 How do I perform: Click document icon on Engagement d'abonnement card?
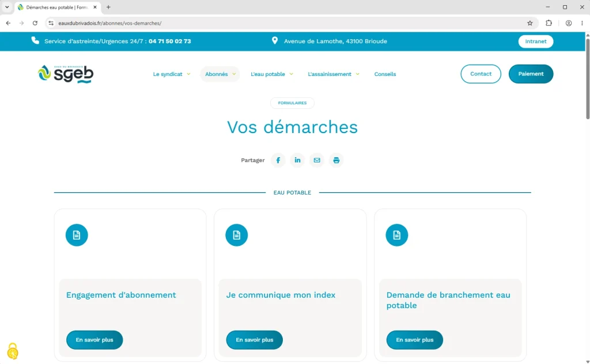tap(77, 235)
